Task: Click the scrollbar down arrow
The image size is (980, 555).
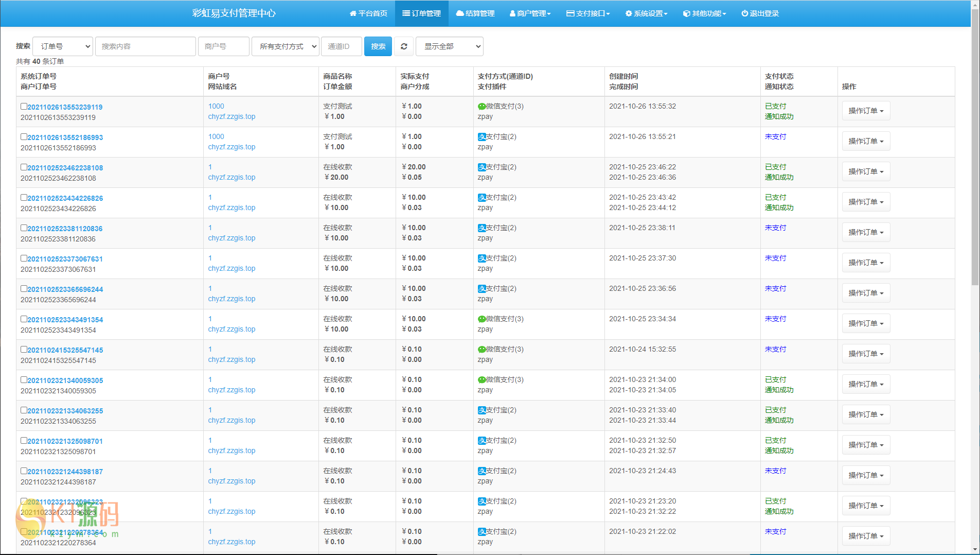Action: [x=975, y=550]
